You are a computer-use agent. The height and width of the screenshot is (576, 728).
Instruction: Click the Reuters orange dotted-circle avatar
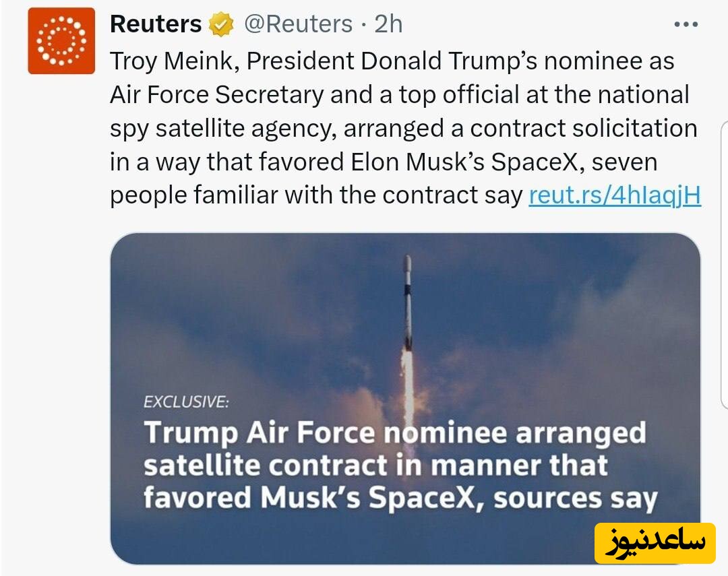[x=61, y=40]
